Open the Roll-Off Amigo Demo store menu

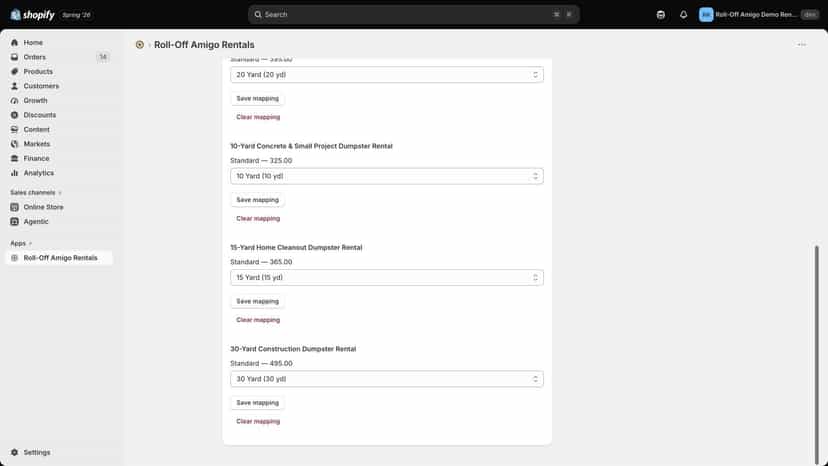[758, 15]
